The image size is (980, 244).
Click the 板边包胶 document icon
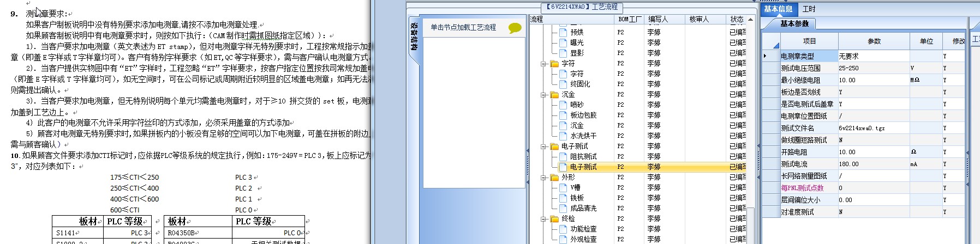[x=563, y=115]
